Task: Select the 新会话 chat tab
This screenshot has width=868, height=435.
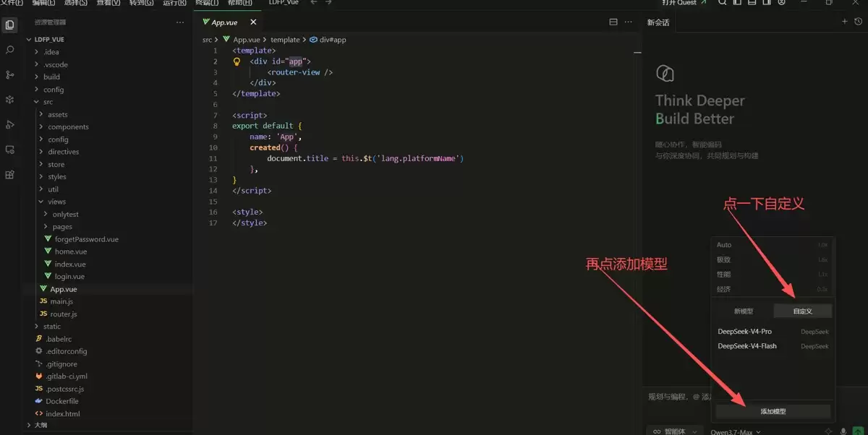Action: [x=658, y=22]
